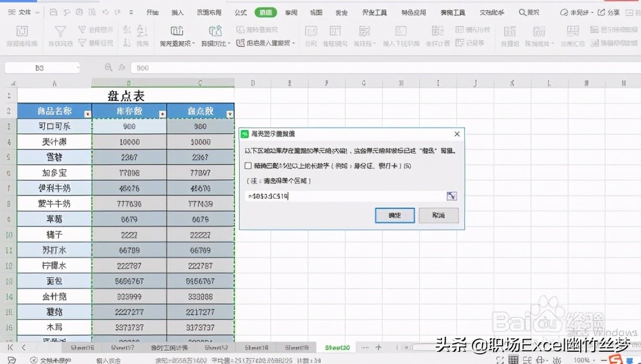The height and width of the screenshot is (364, 641).
Task: Open the 商品名称 column filter arrow
Action: tap(87, 114)
